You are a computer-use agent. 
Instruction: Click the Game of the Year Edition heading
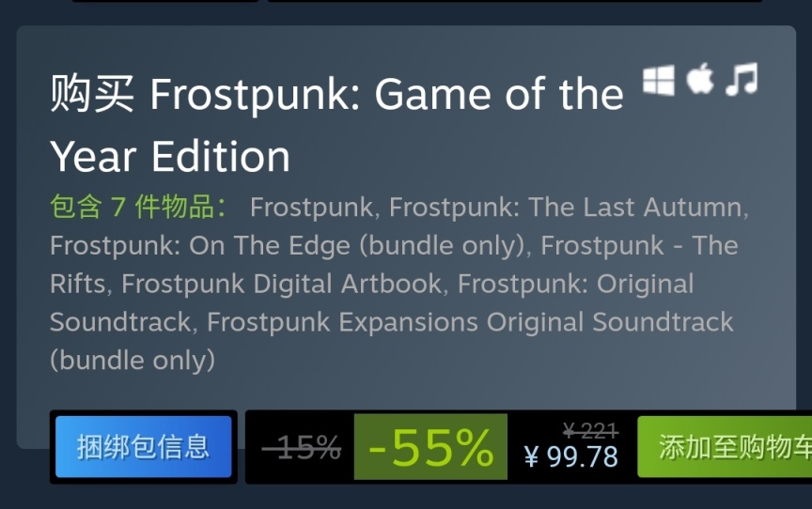tap(336, 125)
